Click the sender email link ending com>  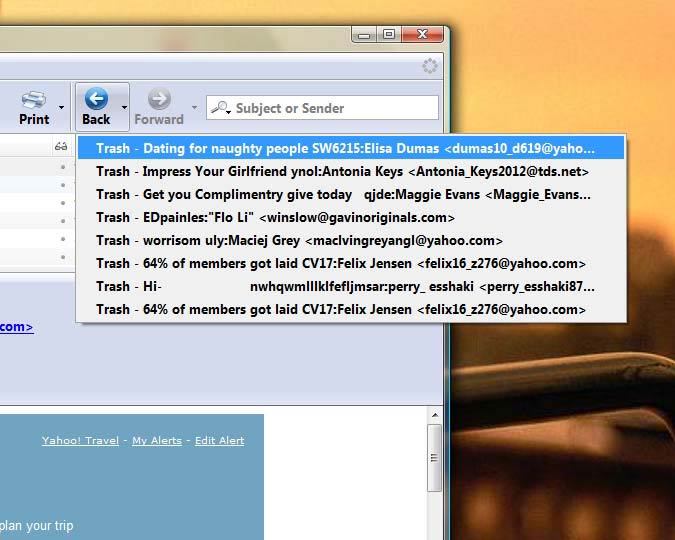(x=16, y=327)
